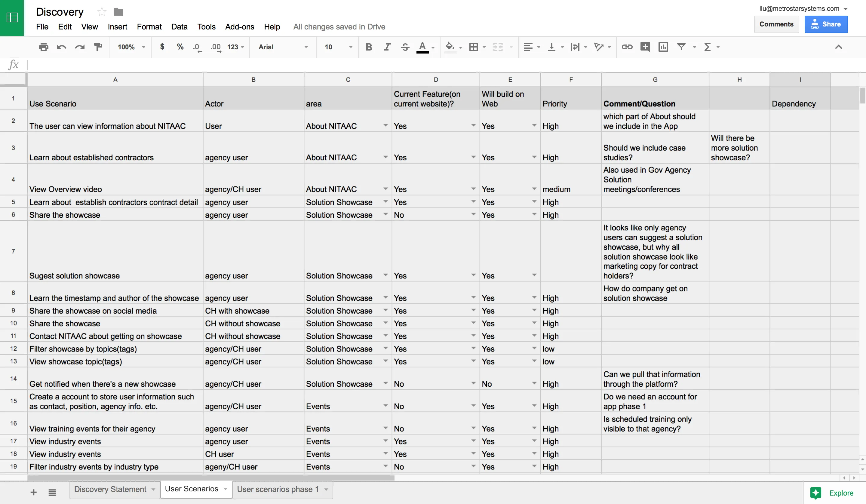Open Explore panel

point(833,493)
